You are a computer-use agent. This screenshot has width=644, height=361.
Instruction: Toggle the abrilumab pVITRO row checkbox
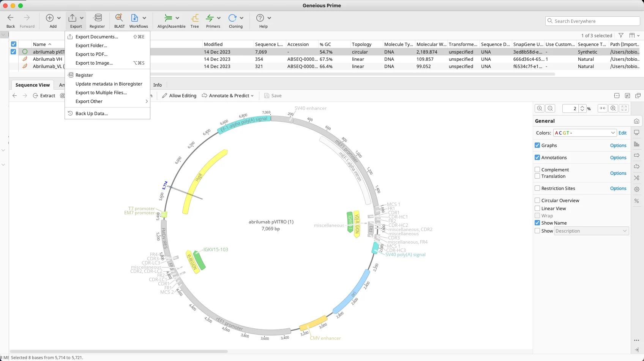click(x=13, y=52)
